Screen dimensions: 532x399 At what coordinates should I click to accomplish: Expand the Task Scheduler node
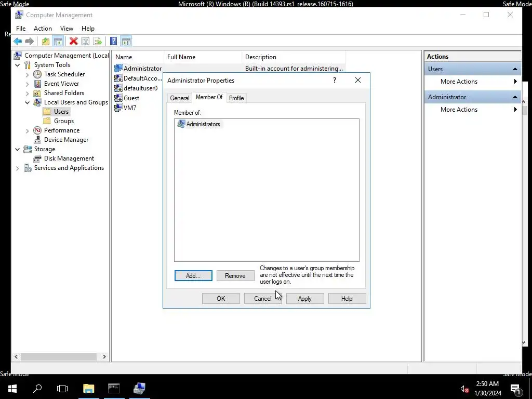coord(28,74)
